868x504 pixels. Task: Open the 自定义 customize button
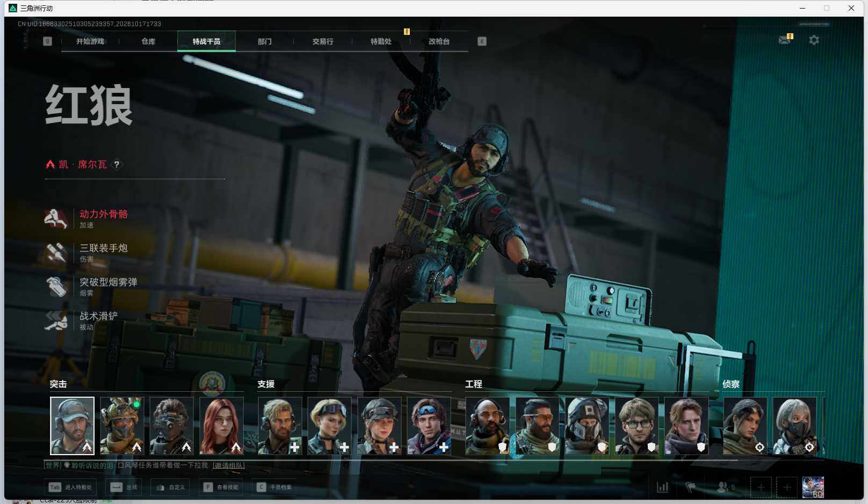click(x=170, y=487)
